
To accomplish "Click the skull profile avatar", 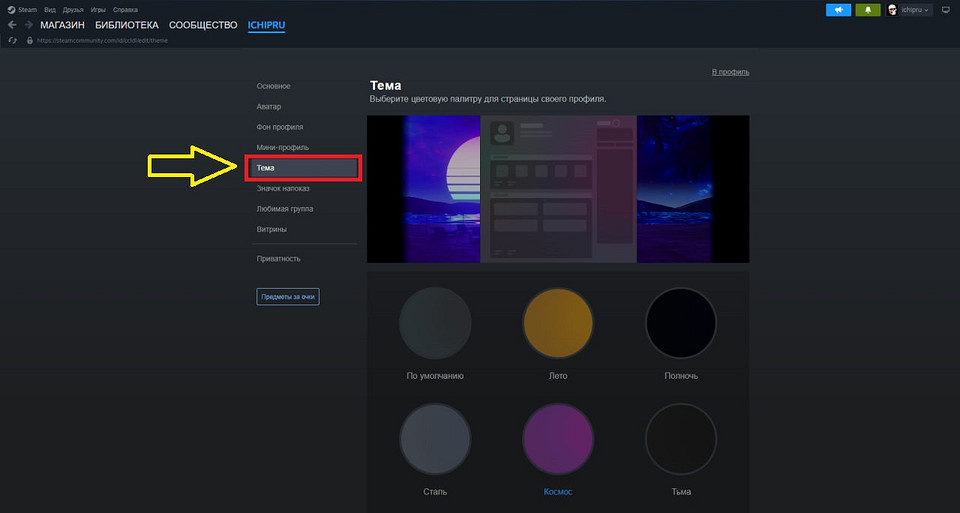I will point(892,9).
